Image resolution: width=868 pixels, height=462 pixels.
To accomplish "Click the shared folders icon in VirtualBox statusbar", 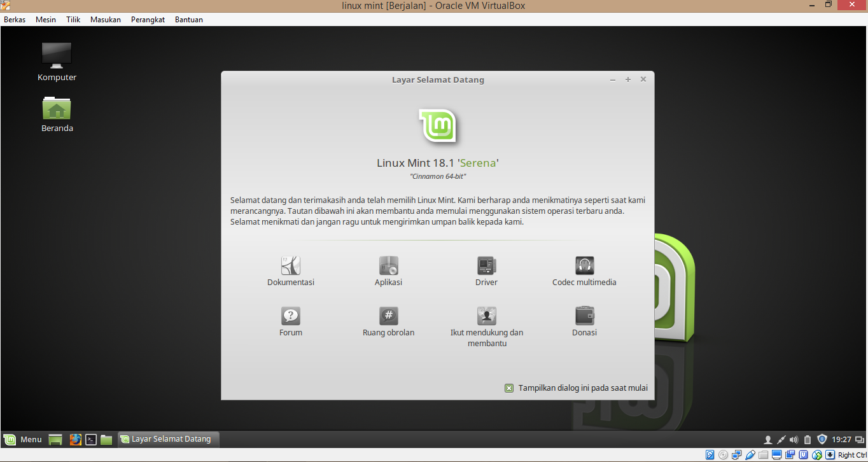I will pyautogui.click(x=763, y=454).
